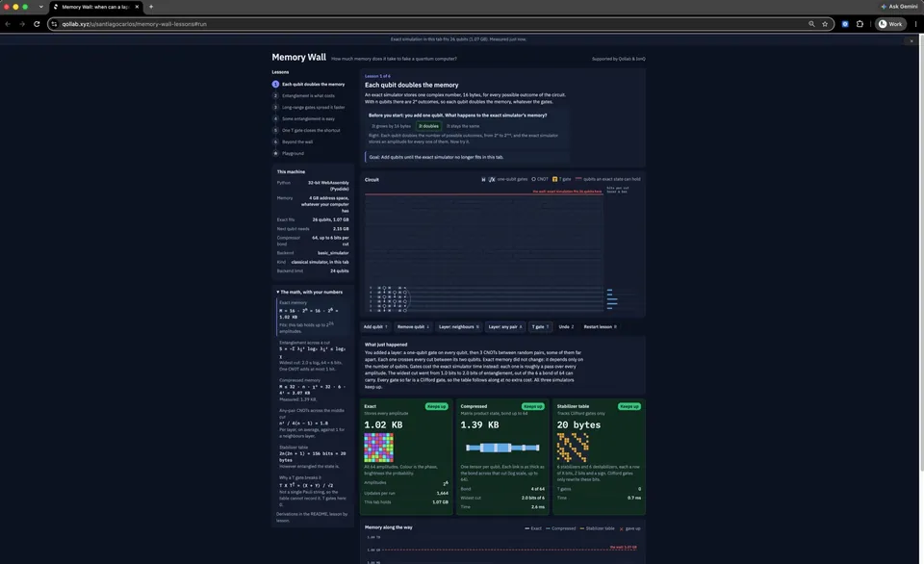Select answer 'It grows by 16 bytes'
Image resolution: width=924 pixels, height=564 pixels.
click(391, 126)
